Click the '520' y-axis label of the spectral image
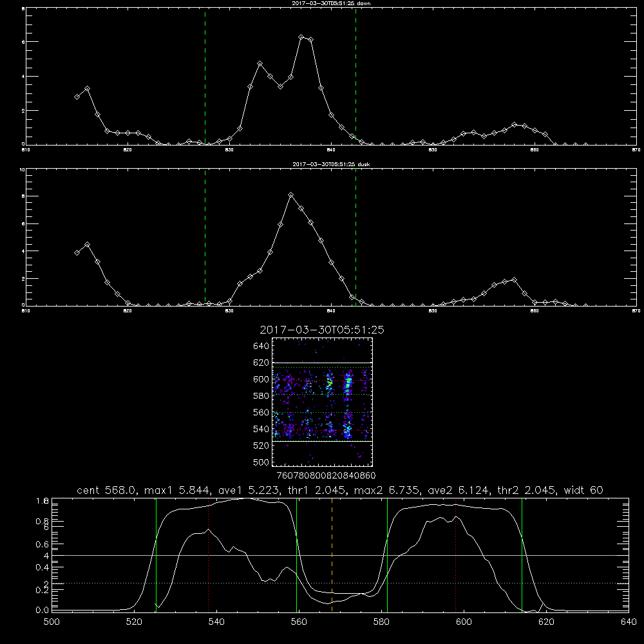Screen dimensions: 644x644 pos(261,446)
